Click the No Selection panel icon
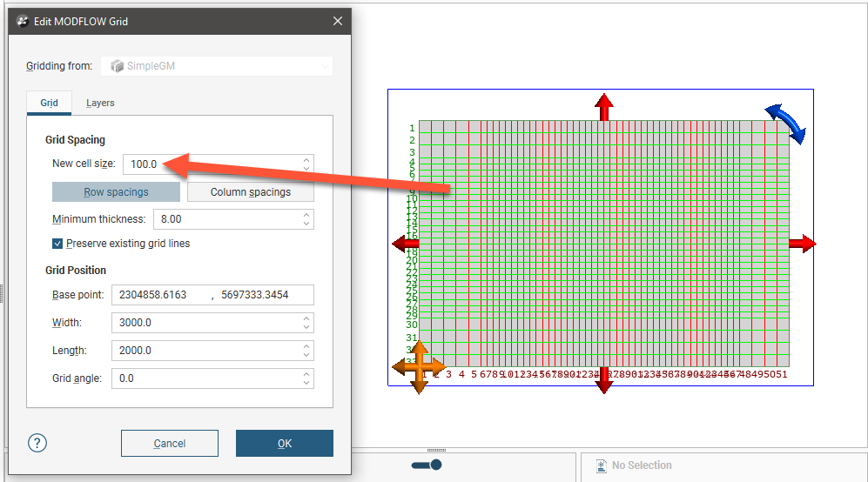The height and width of the screenshot is (482, 868). coord(602,466)
